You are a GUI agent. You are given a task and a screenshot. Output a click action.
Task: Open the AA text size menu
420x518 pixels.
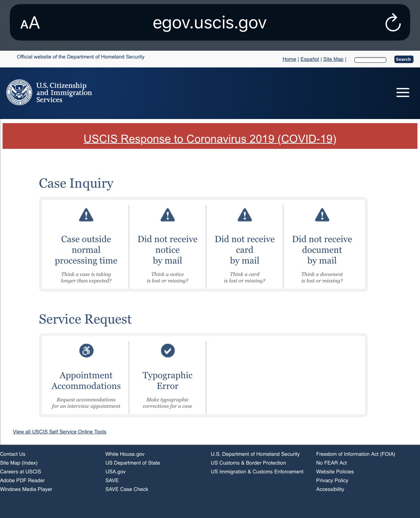click(x=30, y=23)
